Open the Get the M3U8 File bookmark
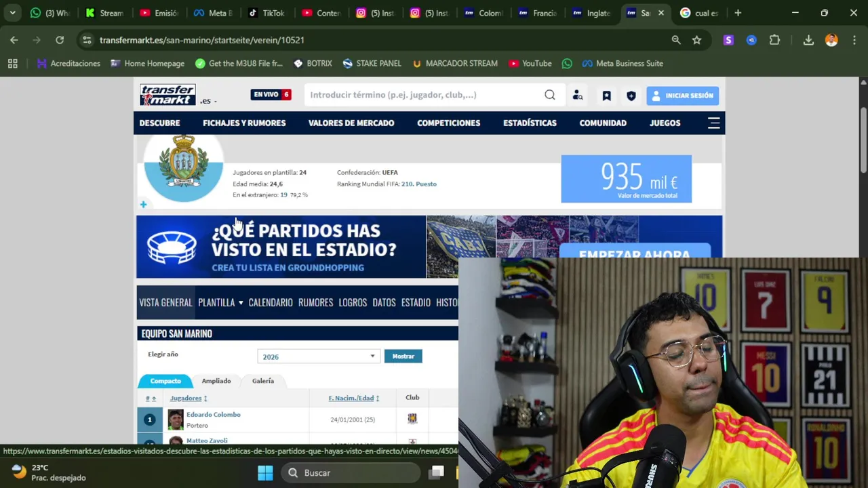The image size is (868, 488). pyautogui.click(x=239, y=63)
